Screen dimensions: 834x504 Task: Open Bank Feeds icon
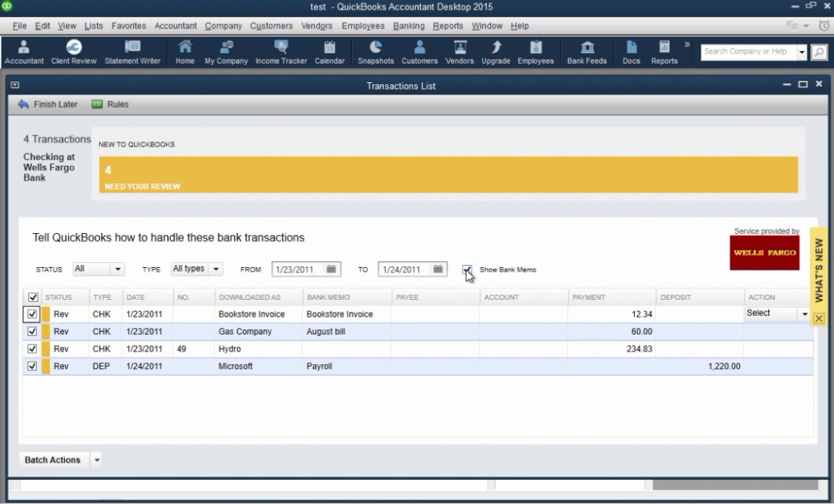pyautogui.click(x=587, y=52)
